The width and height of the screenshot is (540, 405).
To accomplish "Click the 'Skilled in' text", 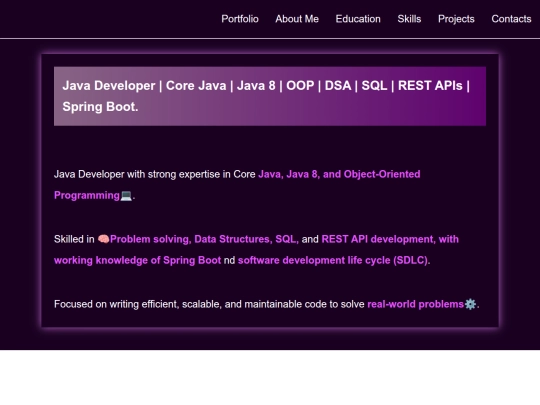I will point(74,239).
